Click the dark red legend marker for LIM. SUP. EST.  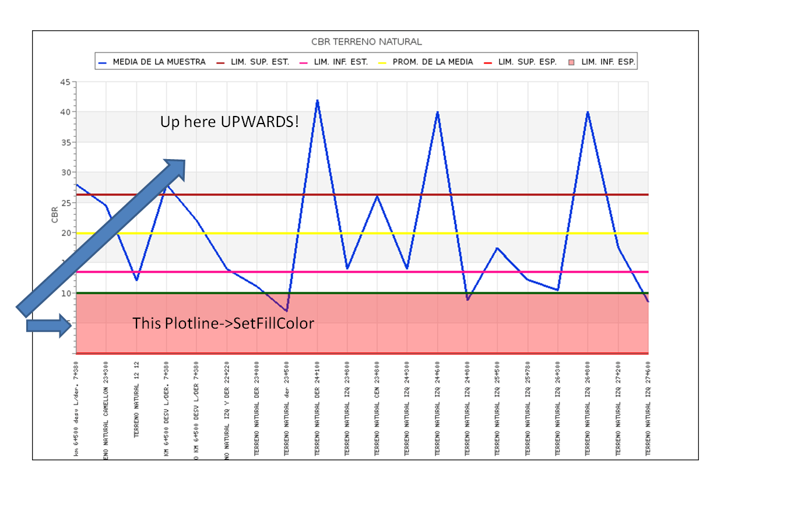220,62
